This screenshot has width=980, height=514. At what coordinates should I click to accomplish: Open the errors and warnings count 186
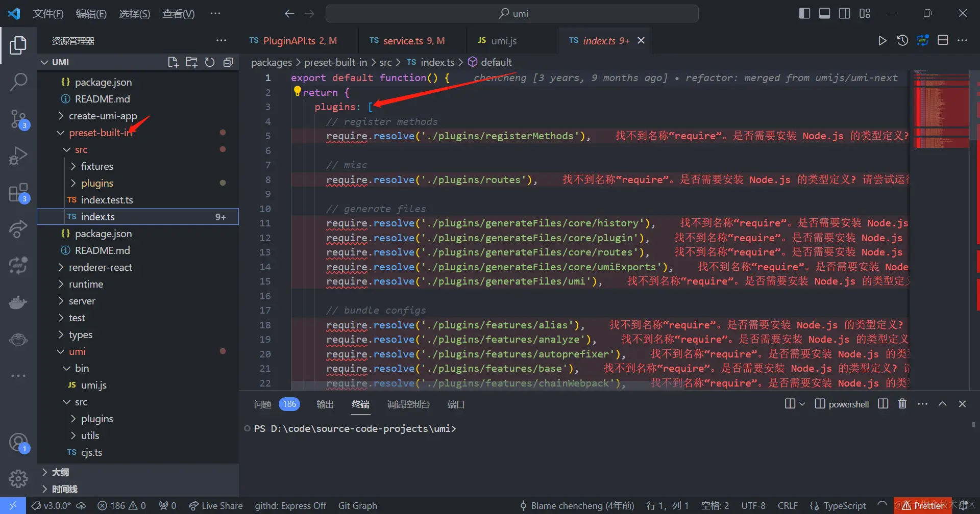click(x=121, y=506)
